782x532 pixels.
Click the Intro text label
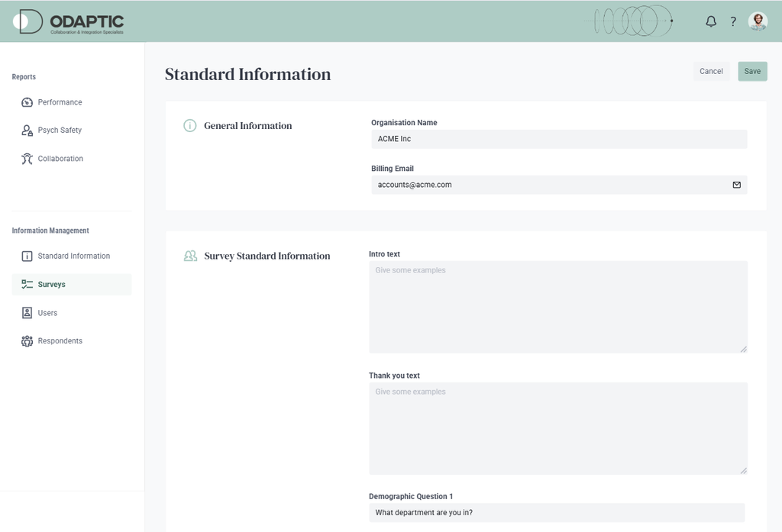click(385, 254)
